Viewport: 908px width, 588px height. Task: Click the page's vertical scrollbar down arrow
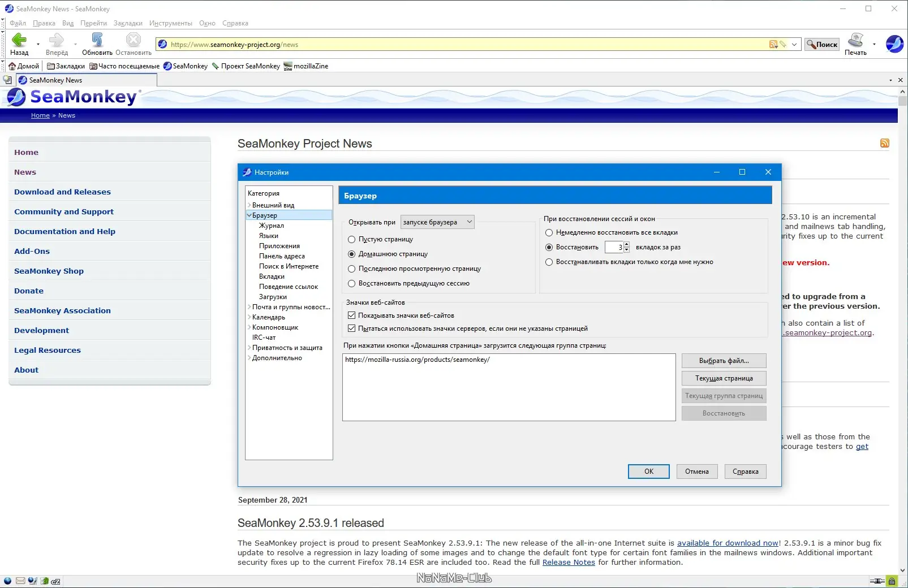pos(903,570)
